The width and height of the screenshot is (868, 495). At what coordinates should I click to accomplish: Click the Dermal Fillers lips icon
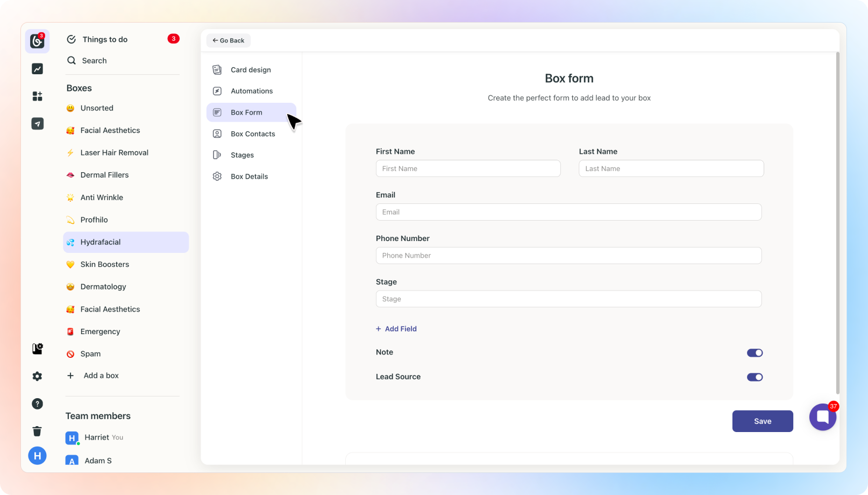pyautogui.click(x=70, y=175)
